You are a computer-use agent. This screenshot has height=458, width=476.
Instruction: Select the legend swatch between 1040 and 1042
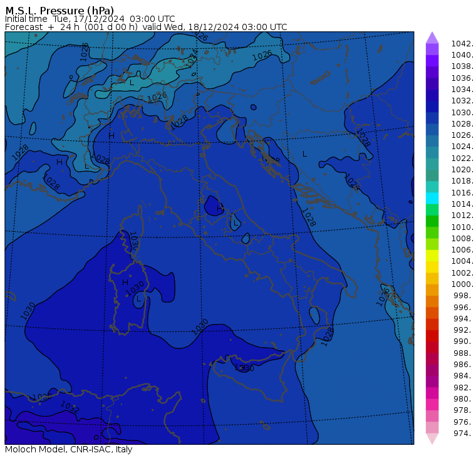tap(432, 49)
